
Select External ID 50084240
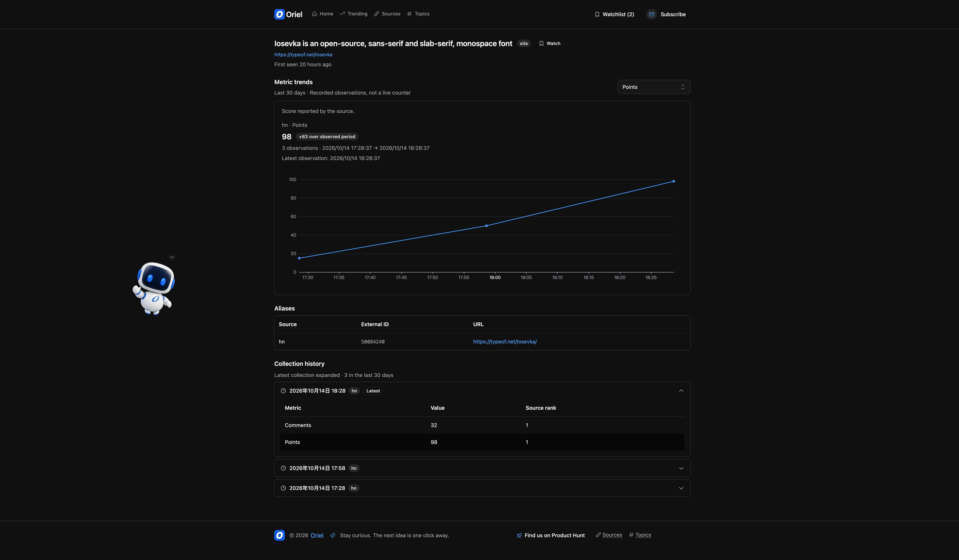point(372,342)
